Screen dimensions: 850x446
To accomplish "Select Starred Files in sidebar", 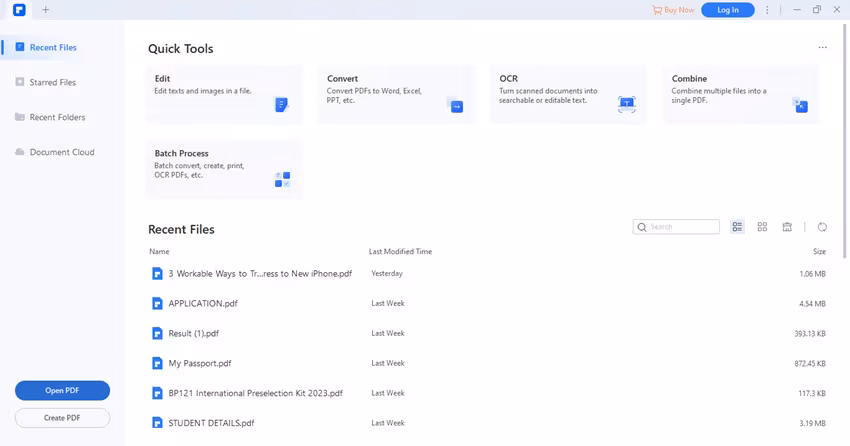I will (x=52, y=82).
